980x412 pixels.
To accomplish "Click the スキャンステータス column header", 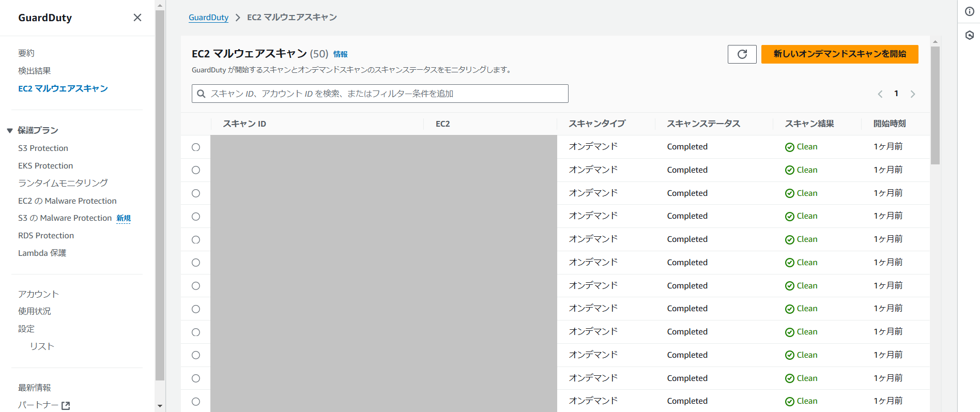I will [703, 124].
